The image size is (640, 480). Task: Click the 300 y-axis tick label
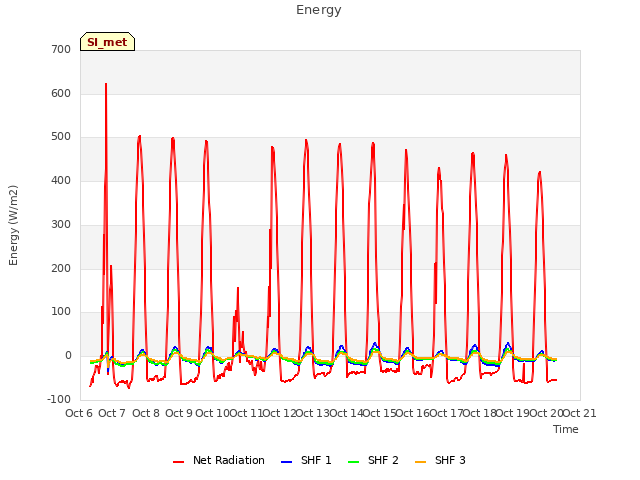61,224
